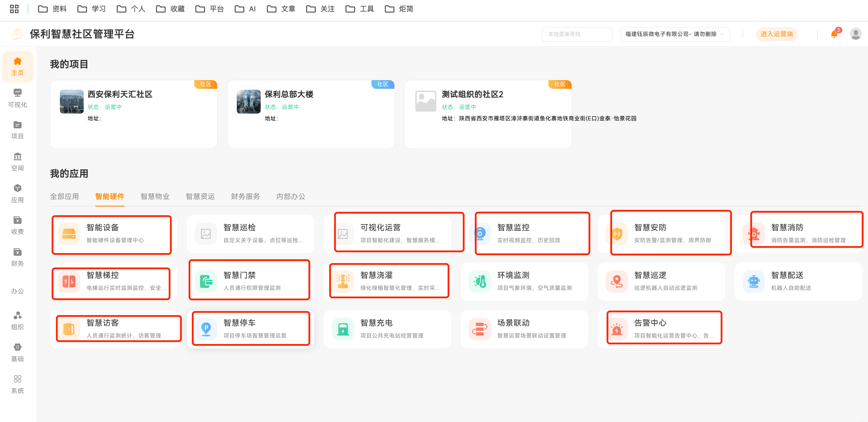Open the AI bookmark folder
The image size is (868, 422).
[245, 9]
